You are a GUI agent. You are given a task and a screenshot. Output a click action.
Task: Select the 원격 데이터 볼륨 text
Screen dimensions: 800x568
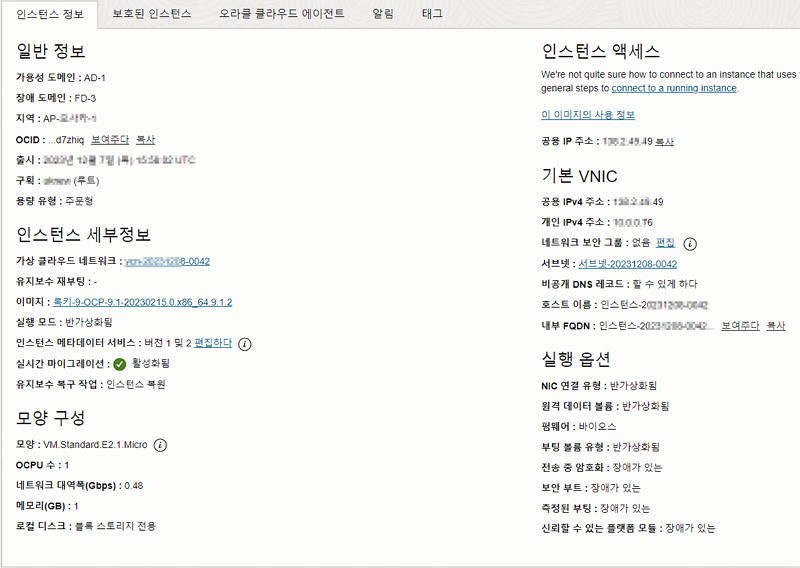tap(605, 406)
